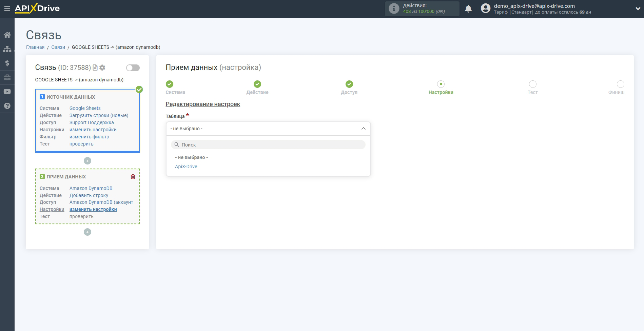
Task: Click the Система step label
Action: [x=175, y=92]
